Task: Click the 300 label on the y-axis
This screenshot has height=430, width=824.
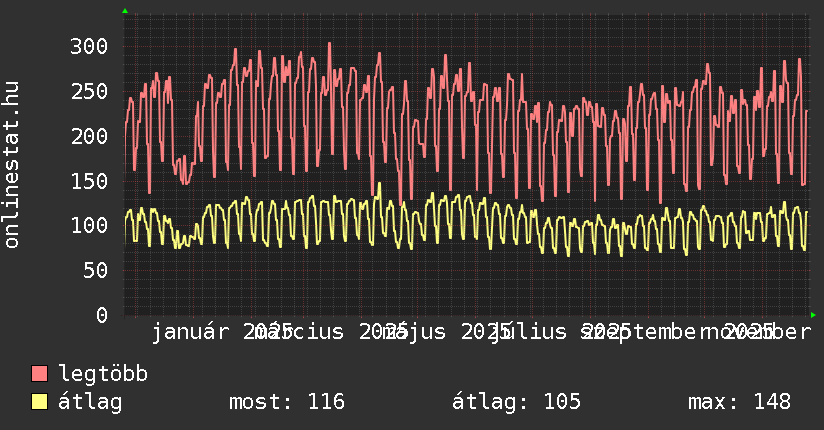Action: [89, 46]
